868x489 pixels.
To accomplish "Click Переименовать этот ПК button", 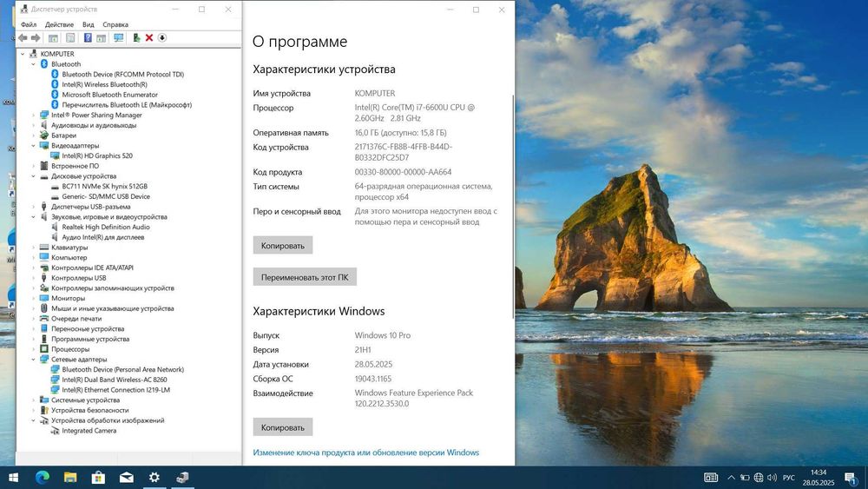I will coord(305,277).
